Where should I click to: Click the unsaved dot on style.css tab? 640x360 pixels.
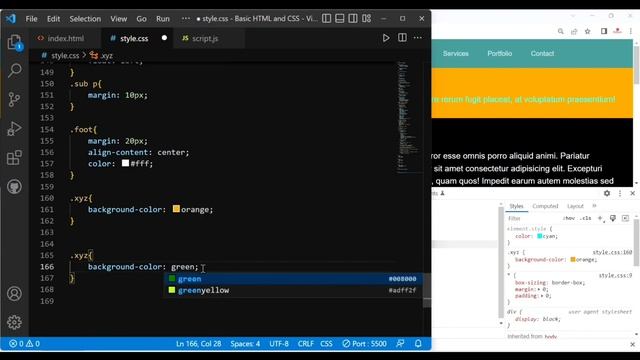coord(164,38)
